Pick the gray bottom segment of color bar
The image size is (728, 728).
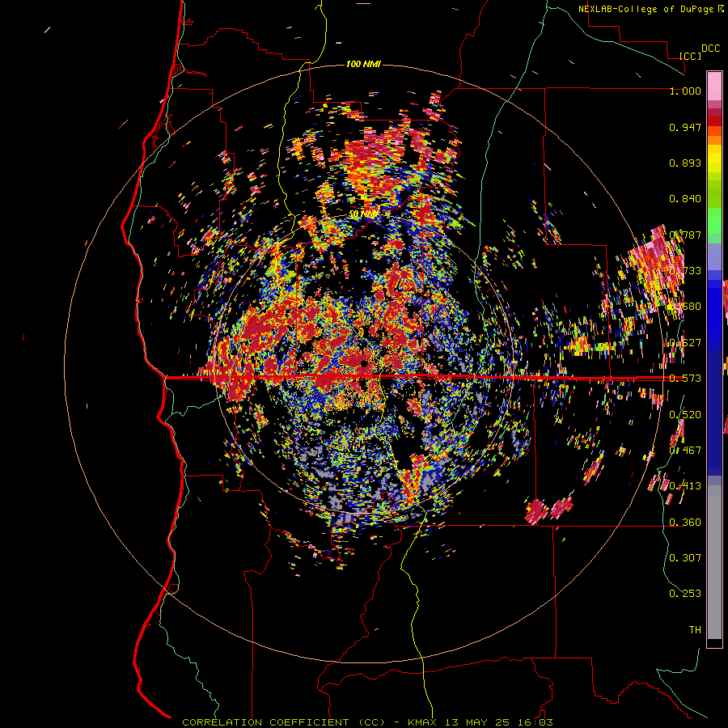coord(714,566)
